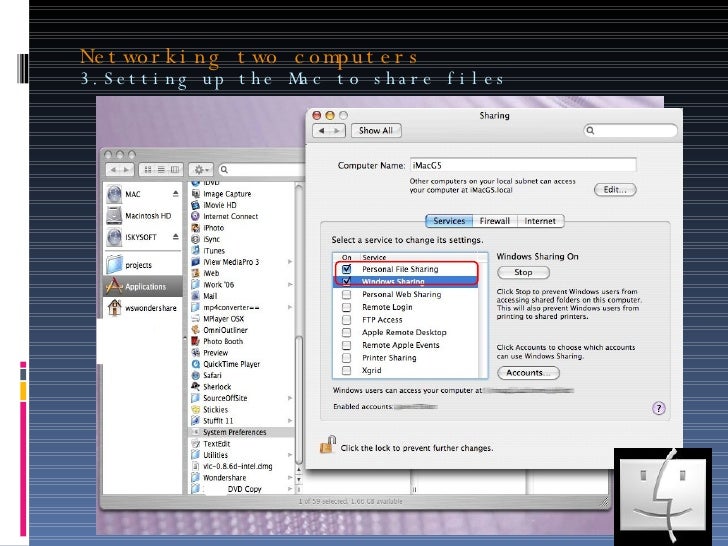The width and height of the screenshot is (728, 546).
Task: Select the Mail application icon
Action: [x=196, y=296]
